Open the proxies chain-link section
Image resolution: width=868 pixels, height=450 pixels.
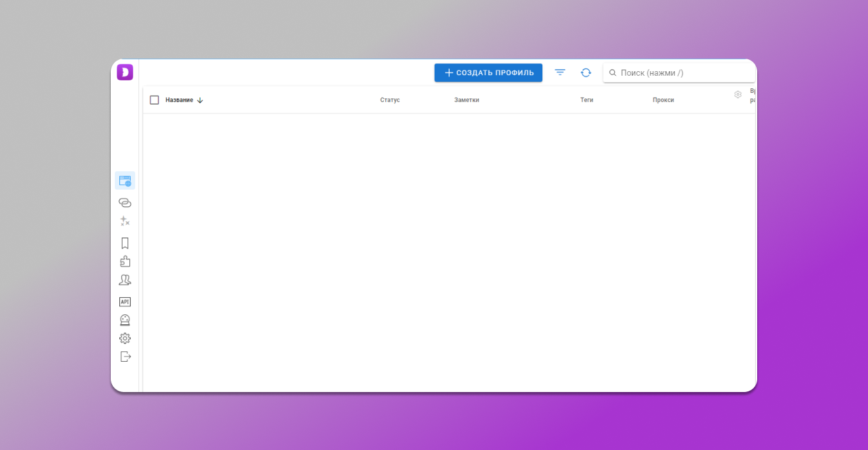pyautogui.click(x=125, y=202)
